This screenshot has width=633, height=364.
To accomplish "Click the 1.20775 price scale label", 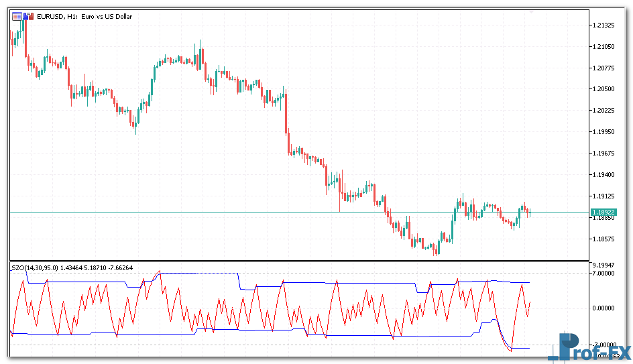I will tap(605, 68).
